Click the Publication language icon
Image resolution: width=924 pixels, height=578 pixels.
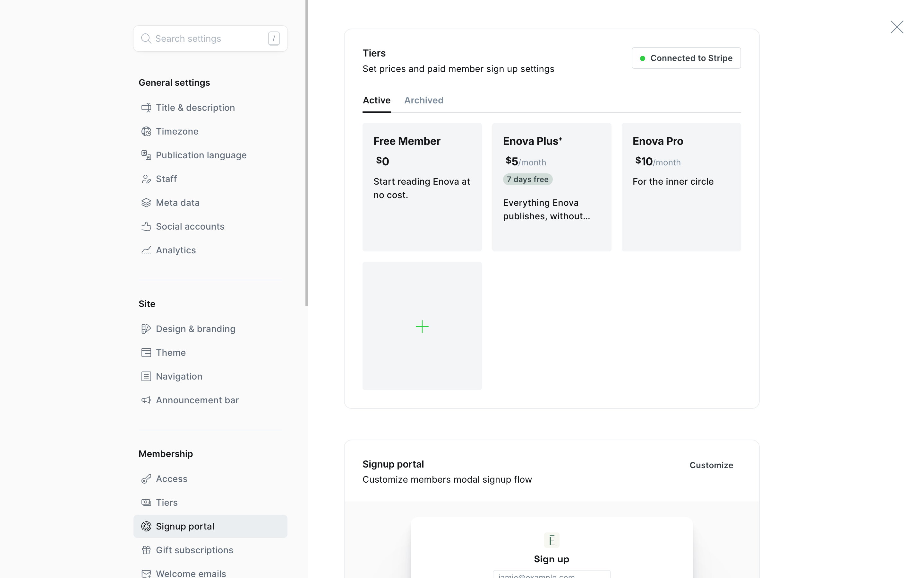point(146,155)
